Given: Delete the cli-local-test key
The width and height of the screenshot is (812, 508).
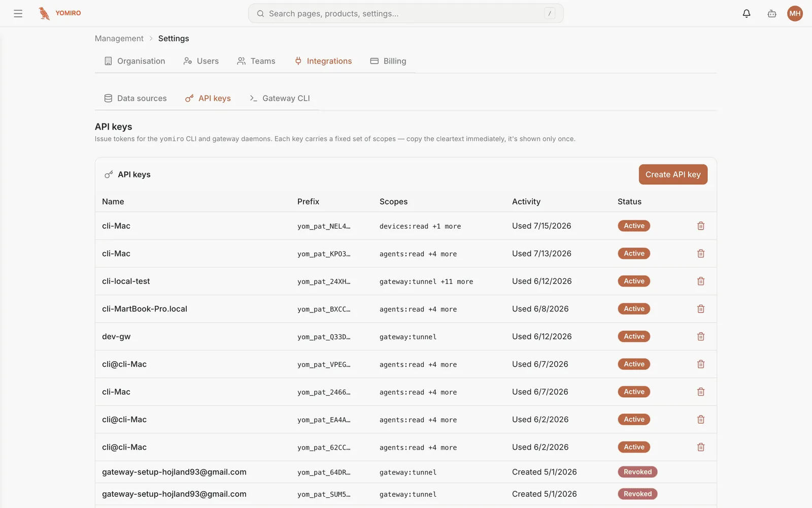Looking at the screenshot, I should pos(701,281).
